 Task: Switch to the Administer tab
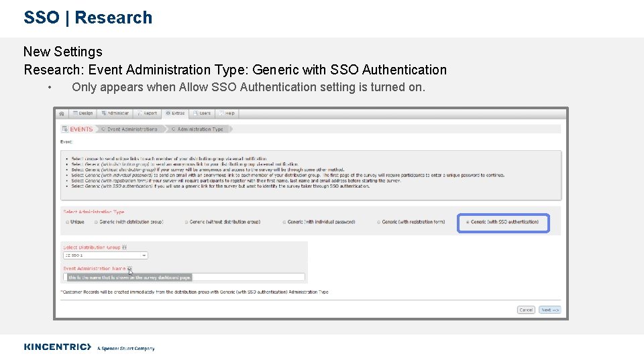[115, 113]
